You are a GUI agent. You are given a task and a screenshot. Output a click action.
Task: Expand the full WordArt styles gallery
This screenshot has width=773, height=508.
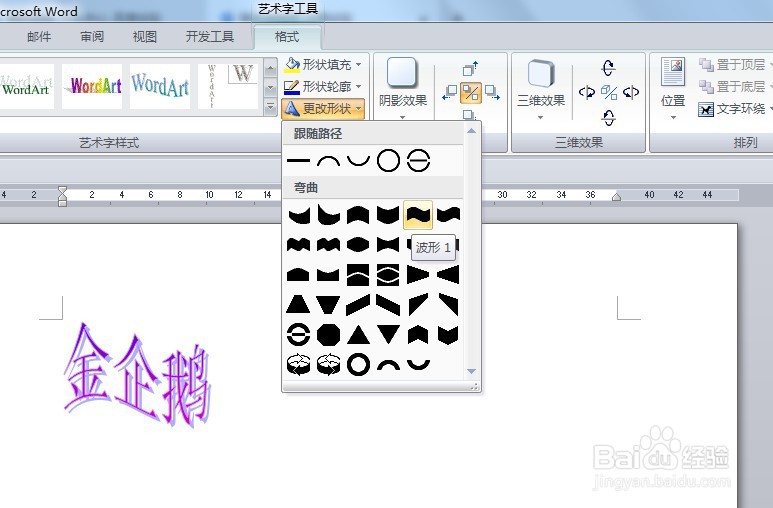coord(270,106)
